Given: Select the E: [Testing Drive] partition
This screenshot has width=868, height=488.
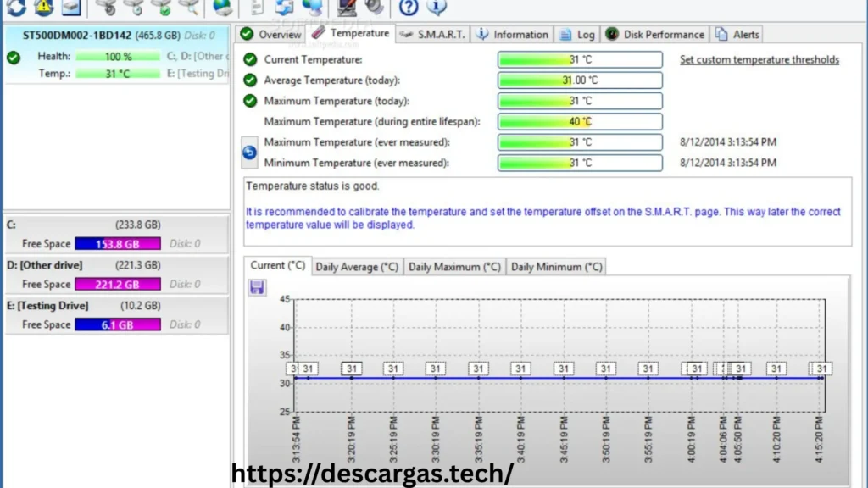Looking at the screenshot, I should click(117, 315).
